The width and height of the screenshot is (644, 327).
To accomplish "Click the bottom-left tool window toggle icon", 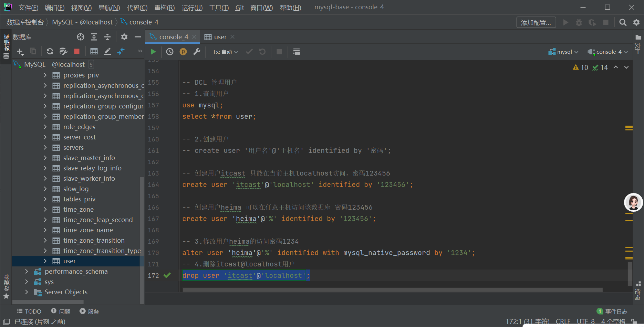I will click(x=7, y=321).
